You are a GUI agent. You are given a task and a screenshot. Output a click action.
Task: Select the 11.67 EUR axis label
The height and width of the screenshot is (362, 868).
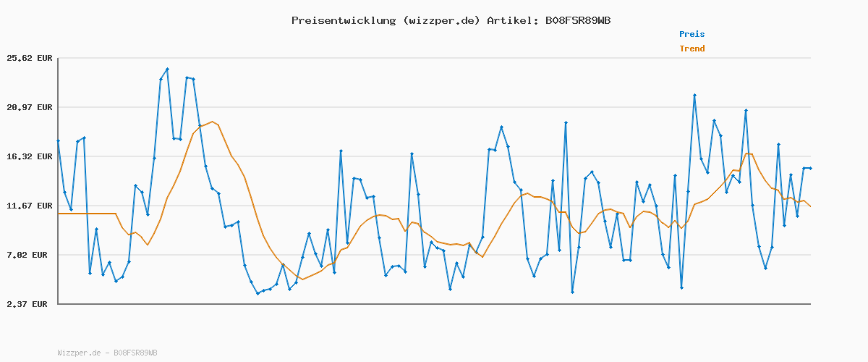(x=30, y=206)
